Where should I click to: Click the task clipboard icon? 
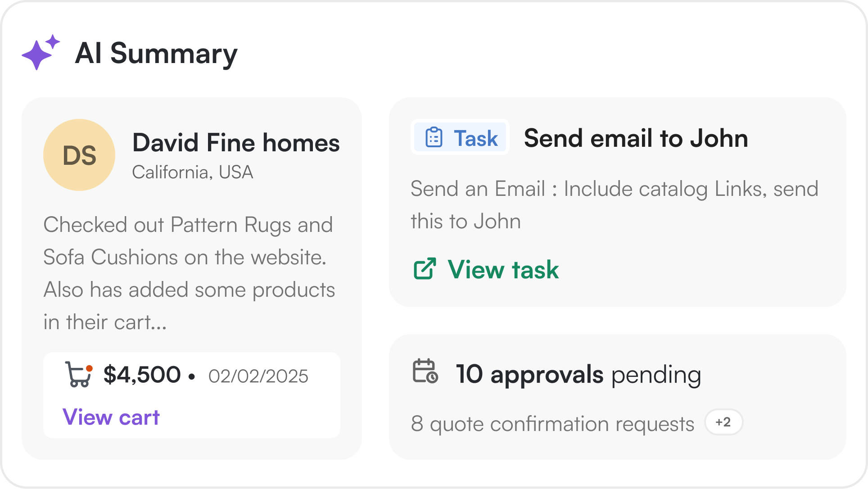434,137
